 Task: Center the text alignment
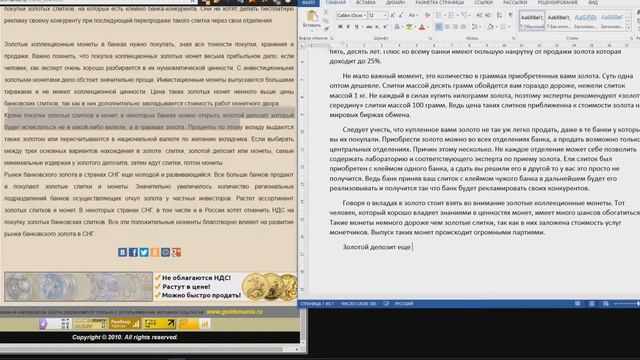click(x=447, y=27)
